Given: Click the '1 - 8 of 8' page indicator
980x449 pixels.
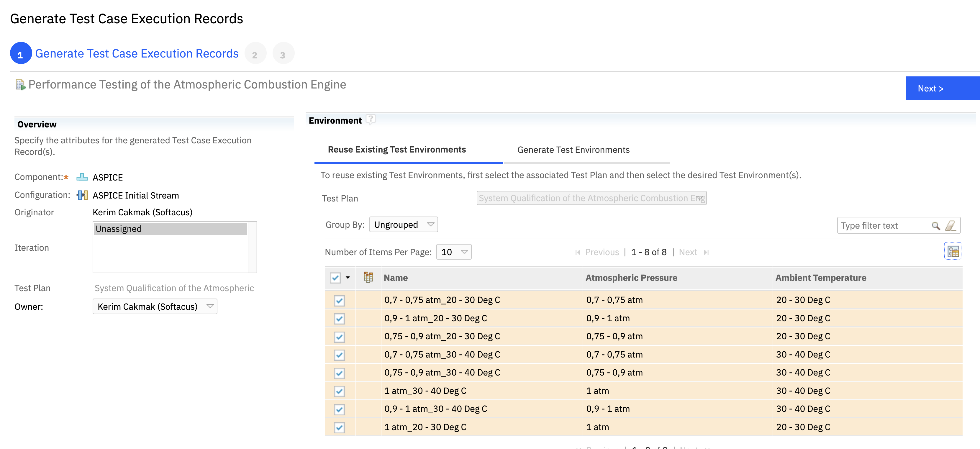Looking at the screenshot, I should 649,252.
